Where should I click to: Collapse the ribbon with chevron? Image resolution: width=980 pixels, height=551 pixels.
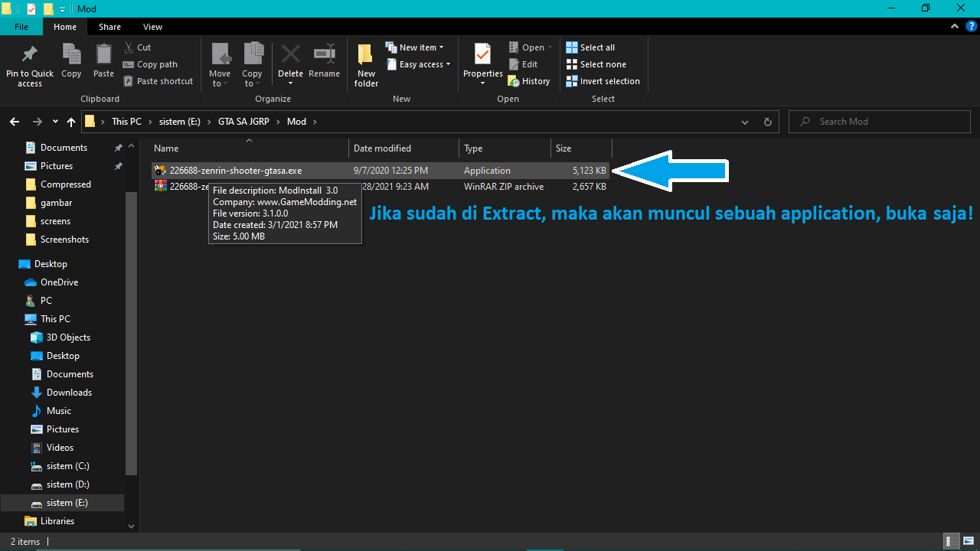954,26
